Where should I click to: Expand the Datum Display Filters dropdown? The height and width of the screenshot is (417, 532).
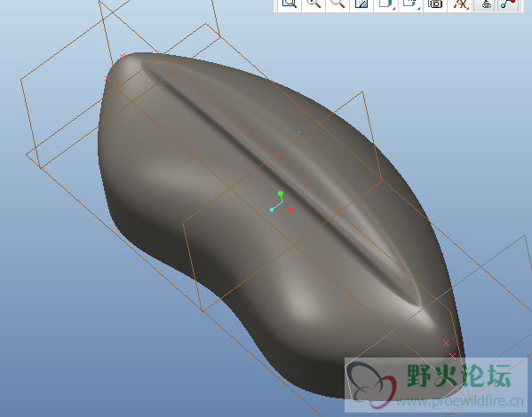(x=460, y=4)
